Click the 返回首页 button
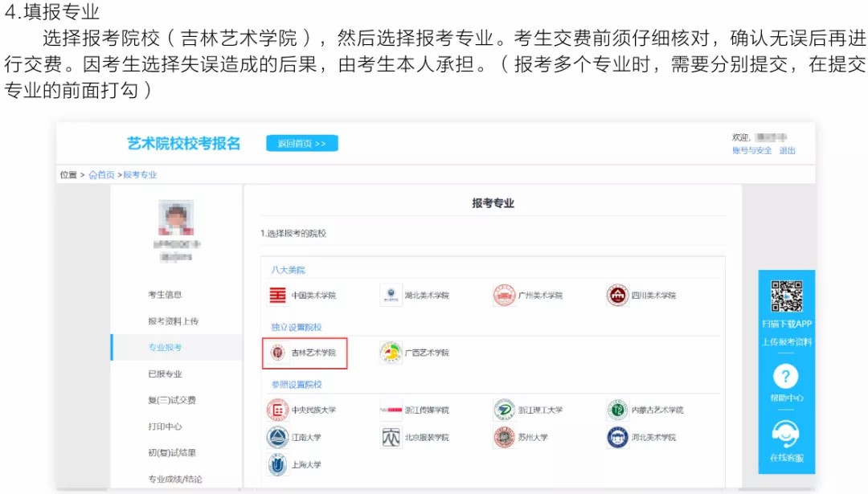 302,144
